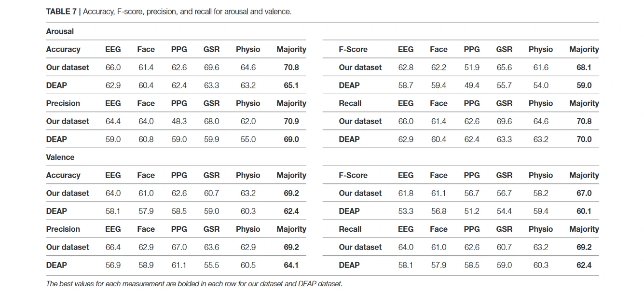Click Valence F-Score Majority value 67.0

[x=584, y=193]
